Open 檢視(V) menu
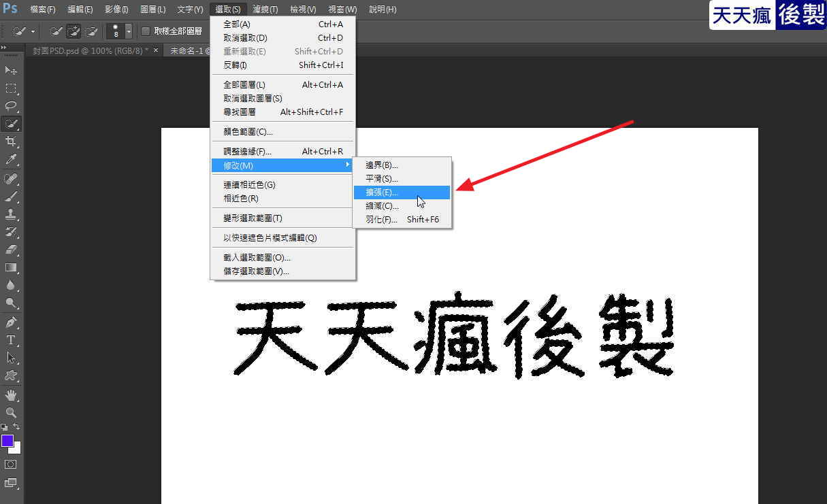827x504 pixels. 303,10
